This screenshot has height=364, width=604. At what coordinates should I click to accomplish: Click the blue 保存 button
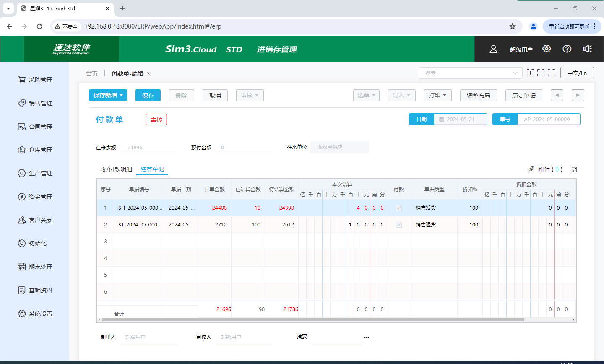[x=148, y=95]
